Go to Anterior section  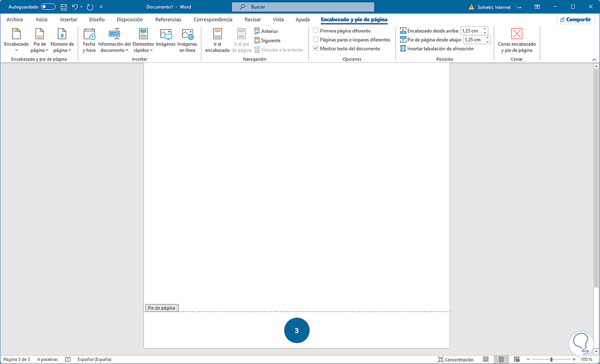click(266, 31)
